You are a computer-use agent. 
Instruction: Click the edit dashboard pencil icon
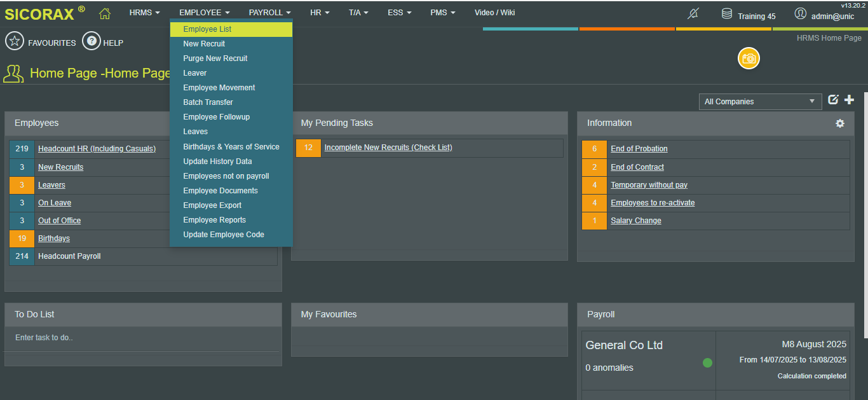[x=833, y=100]
